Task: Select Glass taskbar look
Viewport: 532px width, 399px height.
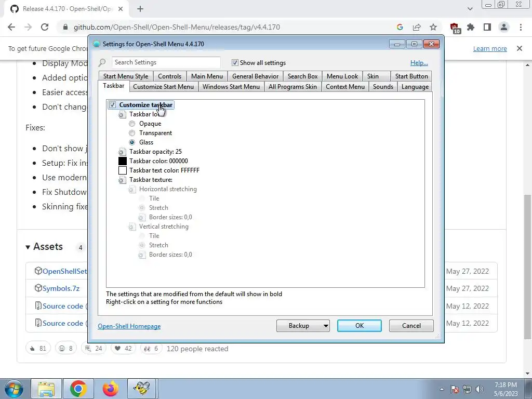Action: tap(132, 142)
